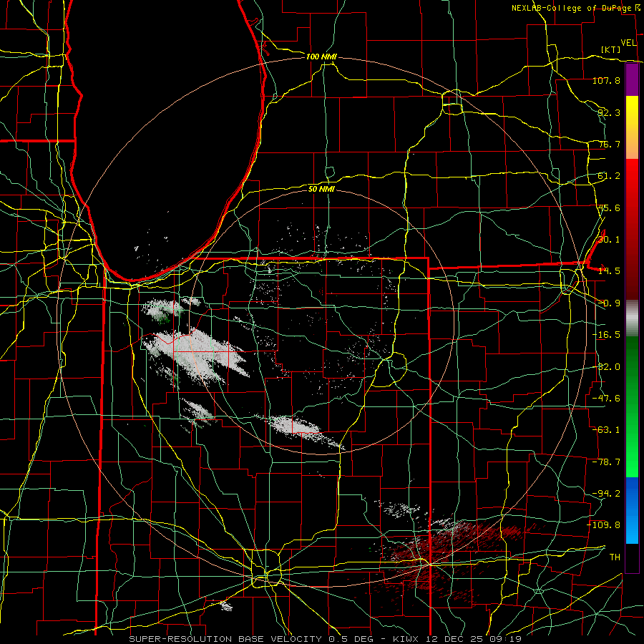Image resolution: width=644 pixels, height=644 pixels.
Task: Pick the purple segment of velocity color bar
Action: pyautogui.click(x=632, y=79)
